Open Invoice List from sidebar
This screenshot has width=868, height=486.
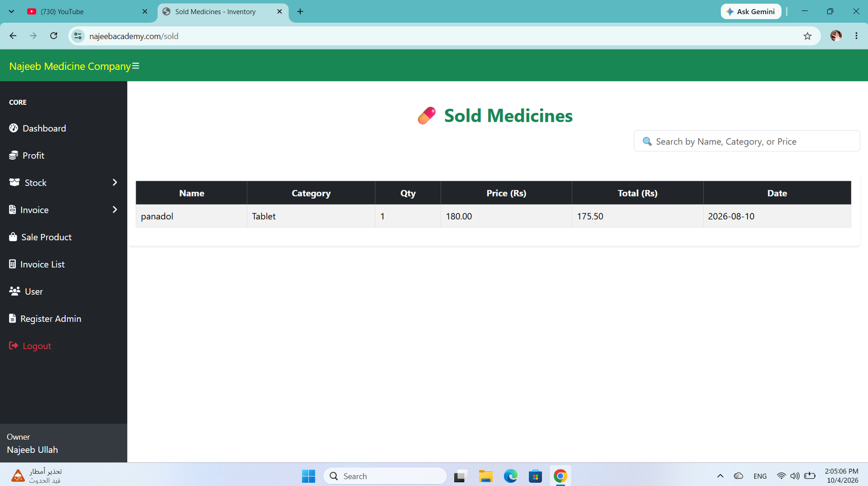(x=37, y=264)
